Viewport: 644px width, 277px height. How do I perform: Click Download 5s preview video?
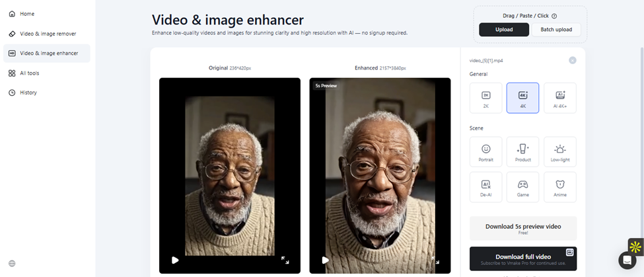522,228
